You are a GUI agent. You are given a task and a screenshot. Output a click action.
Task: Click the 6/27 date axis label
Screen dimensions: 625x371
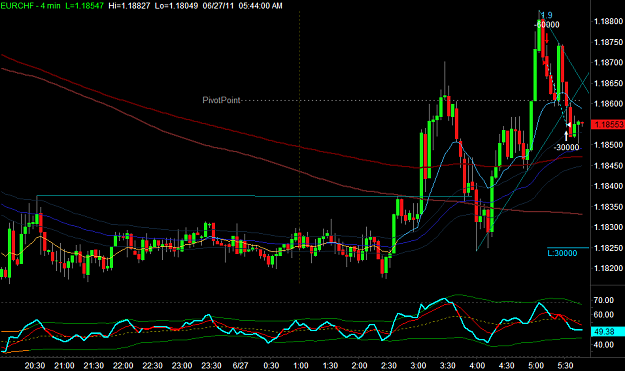coord(240,365)
